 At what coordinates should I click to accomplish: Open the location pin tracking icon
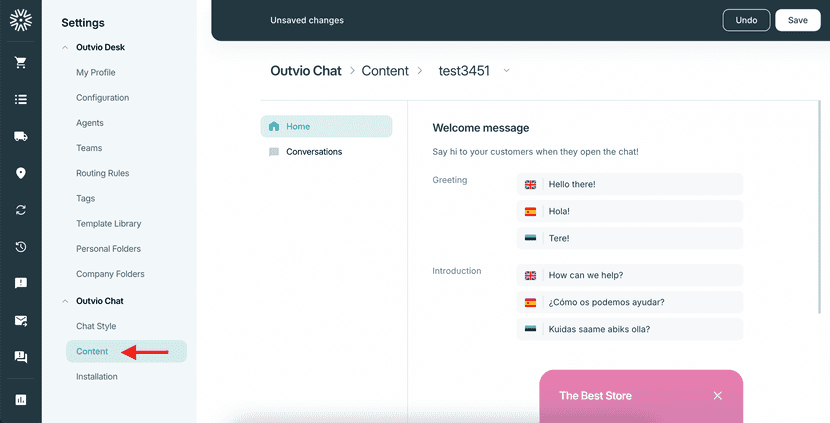21,173
